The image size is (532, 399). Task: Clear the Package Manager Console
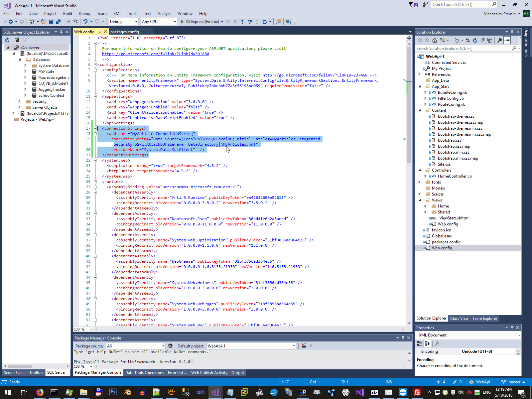click(x=304, y=346)
